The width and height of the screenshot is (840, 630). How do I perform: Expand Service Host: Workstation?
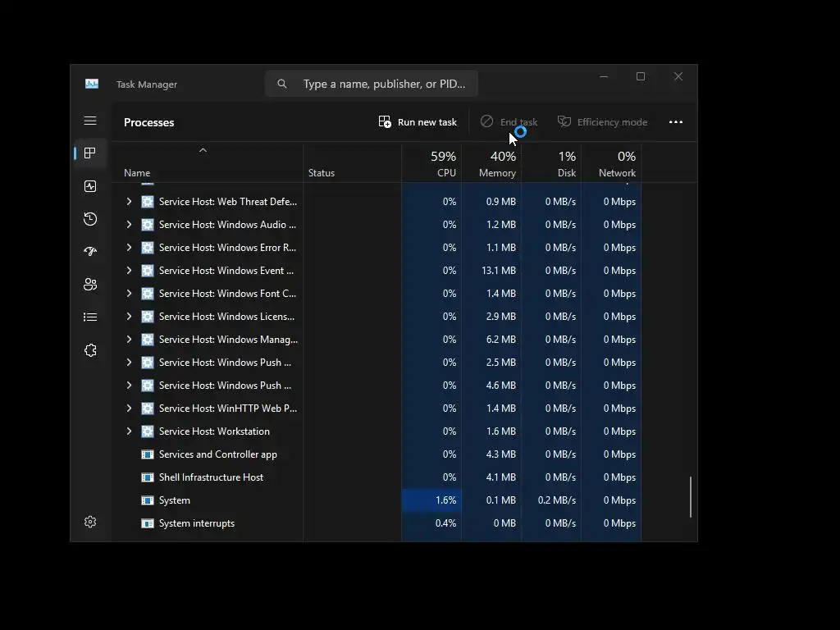[129, 431]
